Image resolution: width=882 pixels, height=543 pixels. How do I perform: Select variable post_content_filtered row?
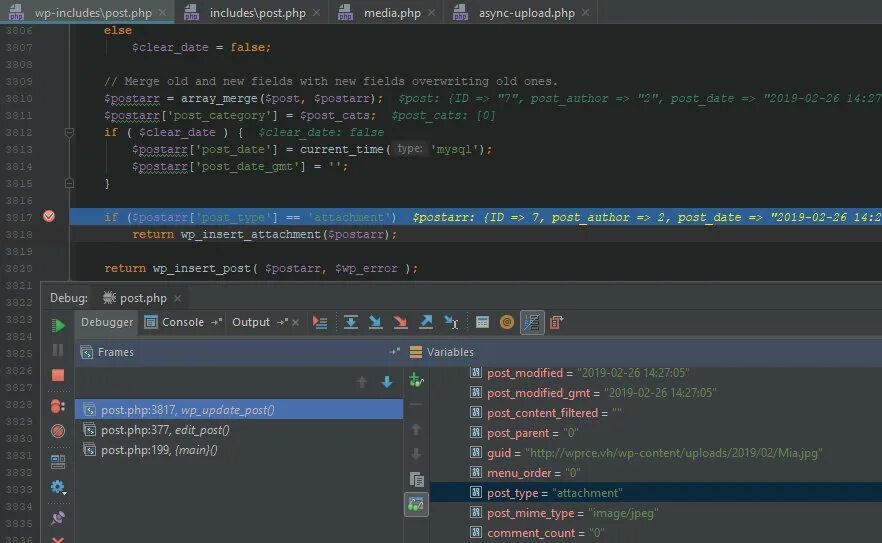[656, 413]
